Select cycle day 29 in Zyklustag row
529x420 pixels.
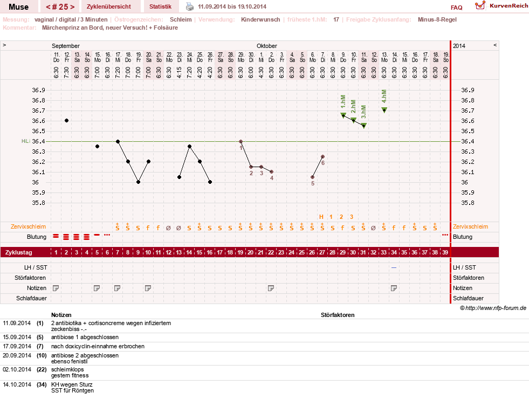coord(342,252)
